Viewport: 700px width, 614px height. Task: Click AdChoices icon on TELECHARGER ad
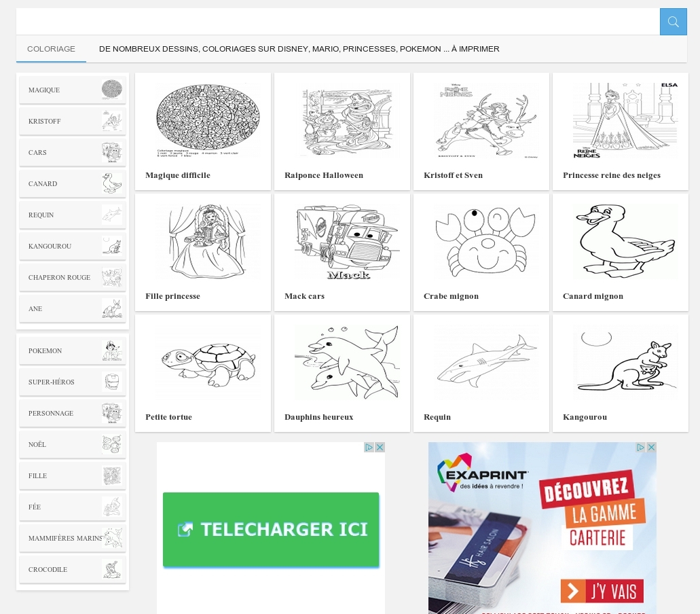tap(369, 447)
